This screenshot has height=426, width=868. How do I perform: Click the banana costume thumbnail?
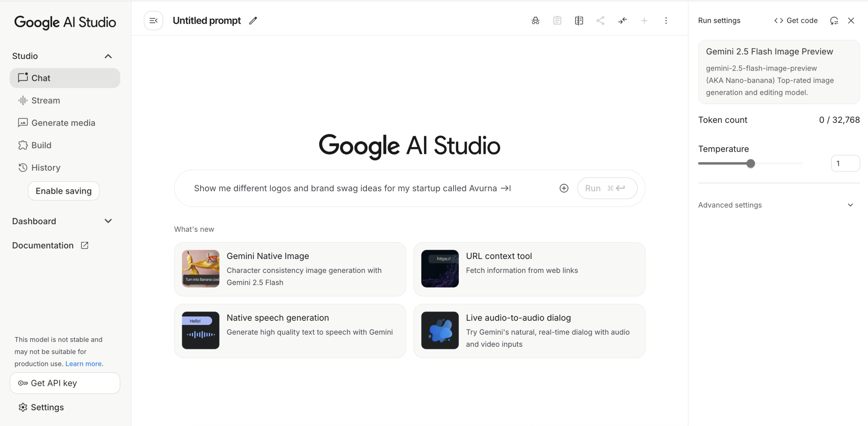pyautogui.click(x=200, y=268)
